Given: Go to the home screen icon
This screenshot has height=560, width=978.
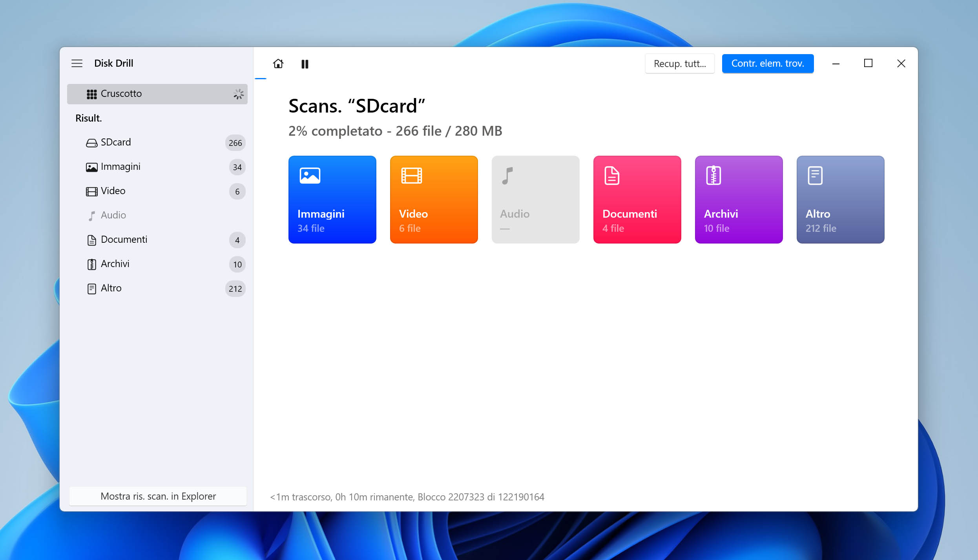Looking at the screenshot, I should tap(278, 64).
